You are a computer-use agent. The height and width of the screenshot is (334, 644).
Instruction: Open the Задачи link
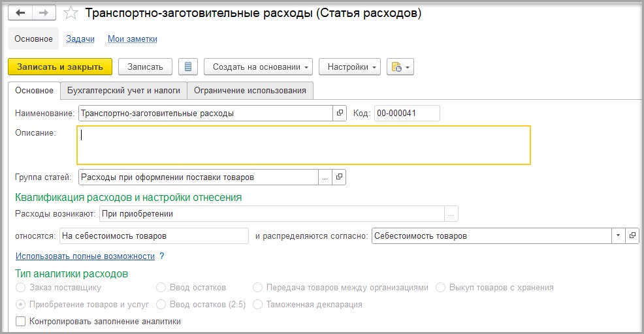point(80,39)
